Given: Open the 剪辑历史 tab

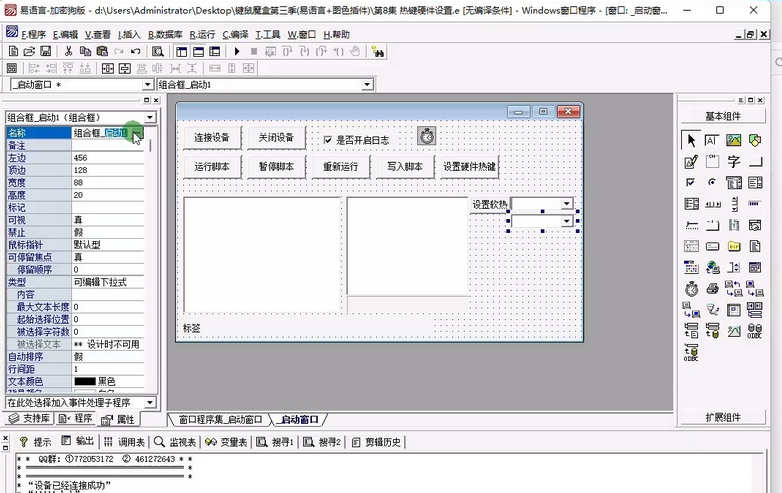Looking at the screenshot, I should 377,442.
